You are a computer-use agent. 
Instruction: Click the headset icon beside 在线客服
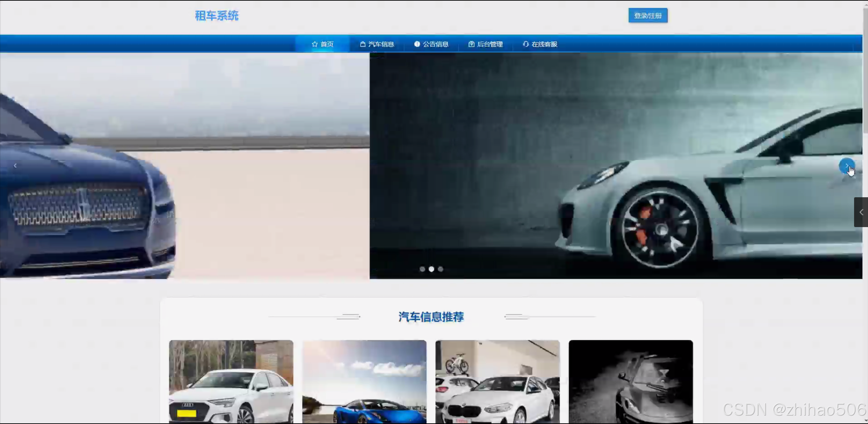[525, 44]
